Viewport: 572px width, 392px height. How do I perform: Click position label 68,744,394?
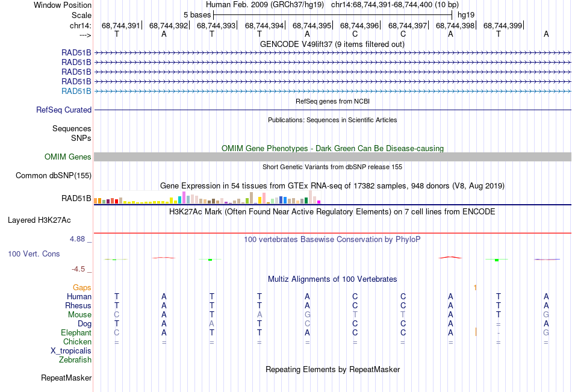[x=264, y=25]
